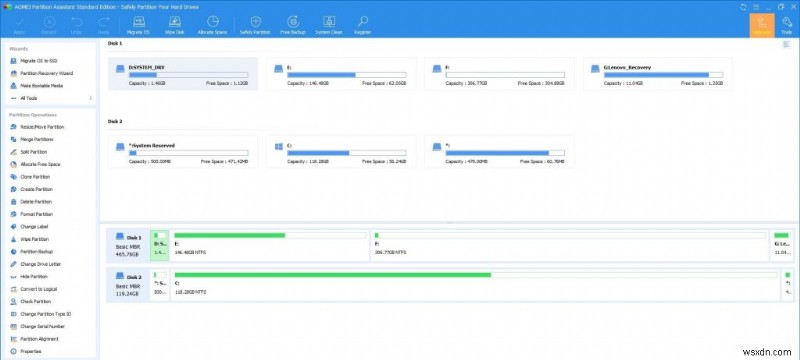Image resolution: width=800 pixels, height=360 pixels.
Task: Click the Apply checkmark button
Action: (x=19, y=25)
